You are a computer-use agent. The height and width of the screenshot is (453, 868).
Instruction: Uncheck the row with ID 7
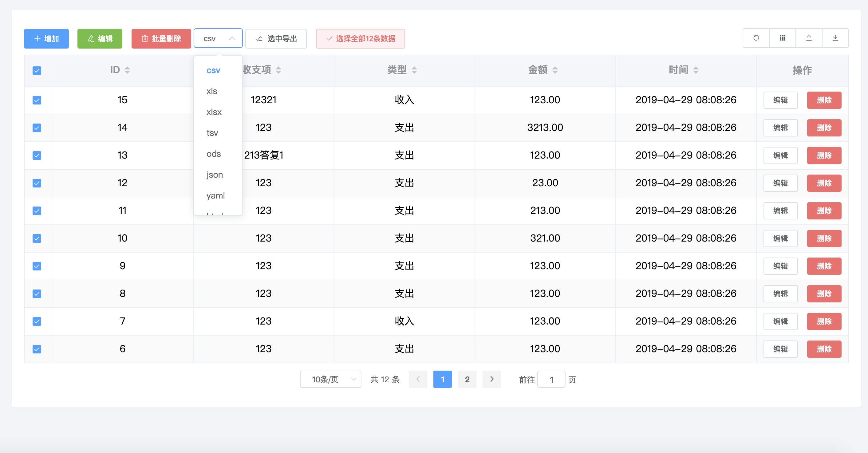(37, 321)
